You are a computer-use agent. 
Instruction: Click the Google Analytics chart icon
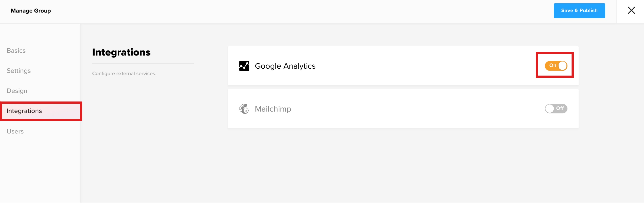[x=244, y=66]
